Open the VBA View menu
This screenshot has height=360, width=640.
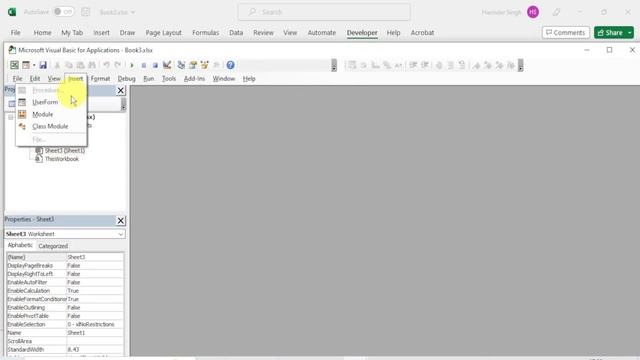point(54,78)
